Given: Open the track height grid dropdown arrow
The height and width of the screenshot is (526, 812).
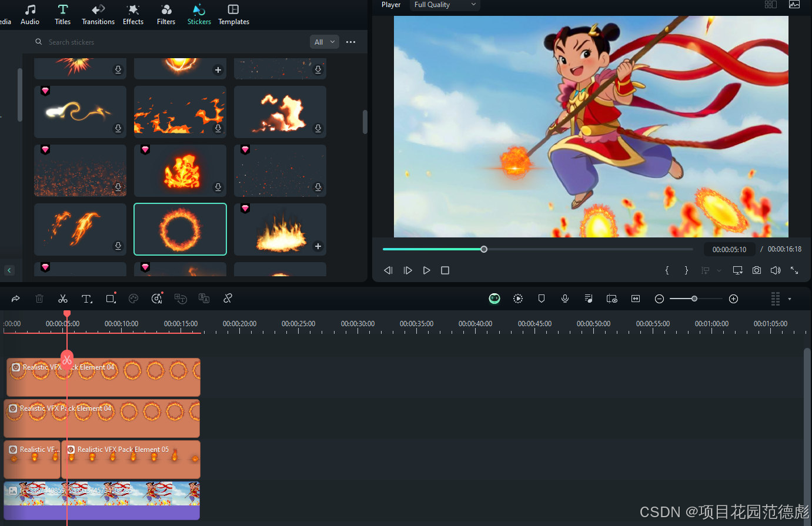Looking at the screenshot, I should [790, 299].
